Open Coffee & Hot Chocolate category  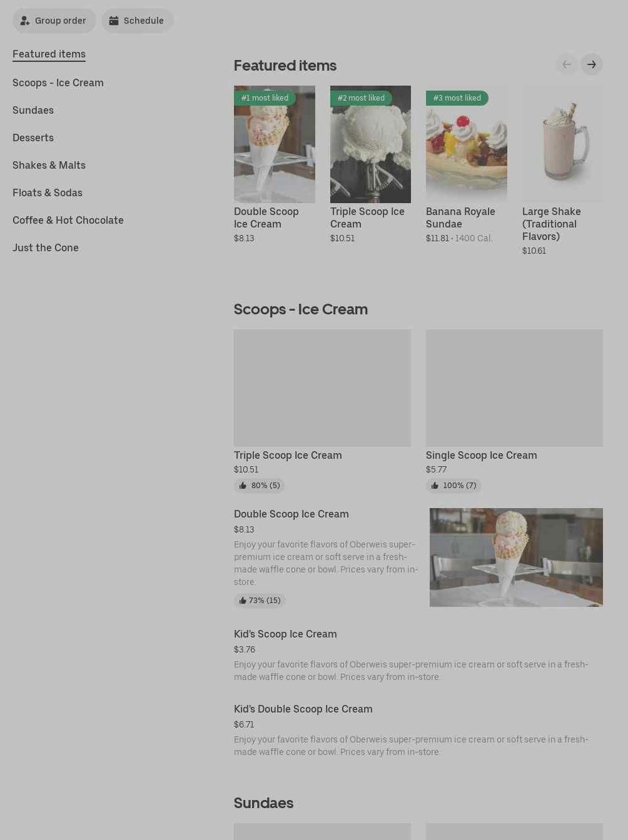68,220
